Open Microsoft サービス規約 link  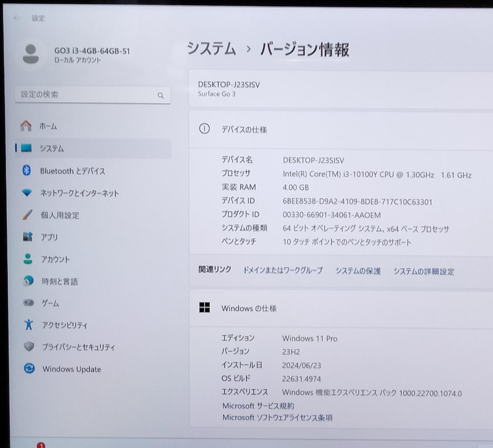click(258, 406)
